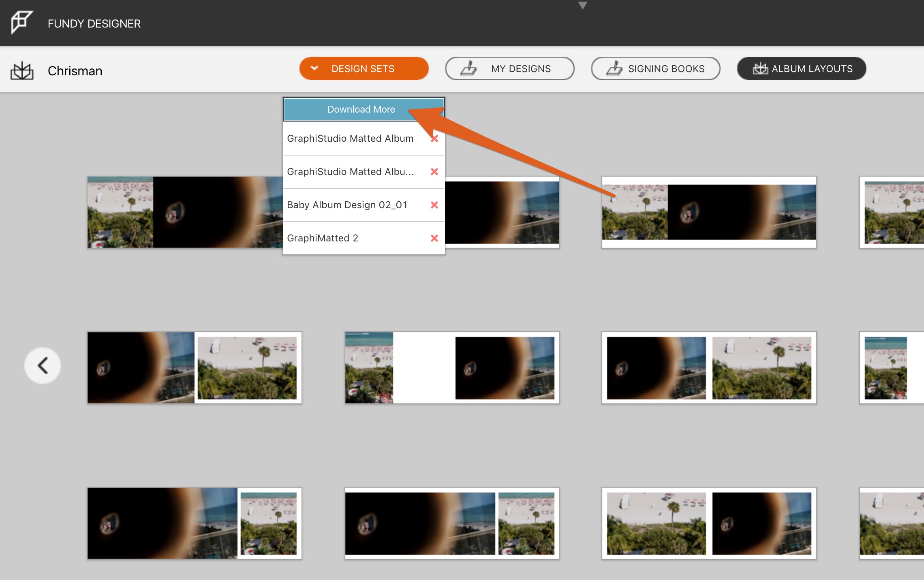Screen dimensions: 924x580
Task: Open the Signing Books tab
Action: tap(655, 68)
